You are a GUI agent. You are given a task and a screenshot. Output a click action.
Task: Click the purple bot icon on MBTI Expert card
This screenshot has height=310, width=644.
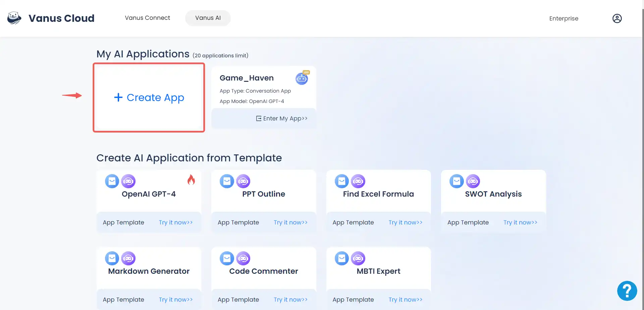(x=358, y=258)
